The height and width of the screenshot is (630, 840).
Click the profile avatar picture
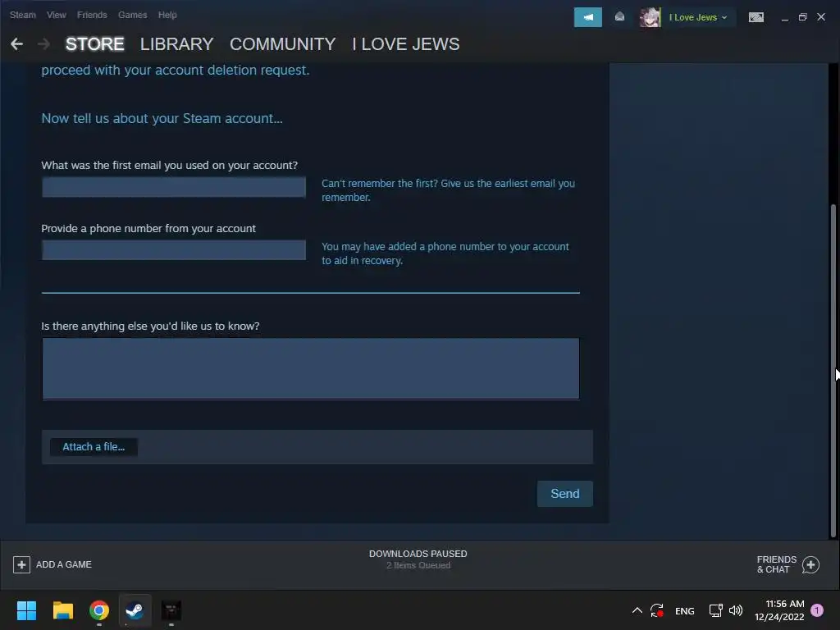pos(650,17)
